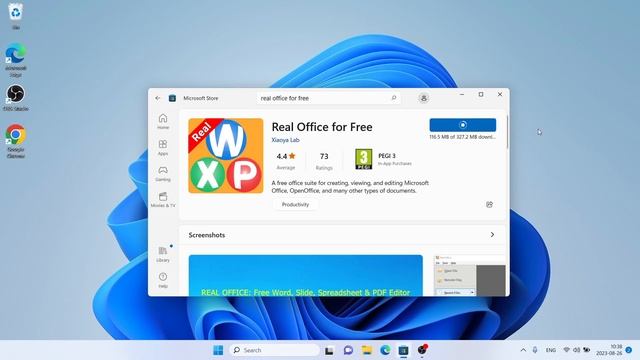Open Apps section in sidebar
Viewport: 640px width, 360px height.
[163, 148]
